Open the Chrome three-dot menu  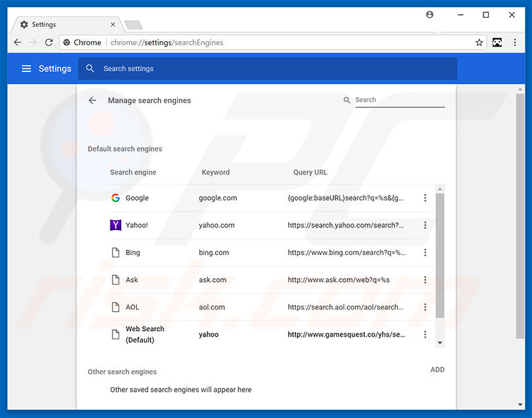coord(514,42)
